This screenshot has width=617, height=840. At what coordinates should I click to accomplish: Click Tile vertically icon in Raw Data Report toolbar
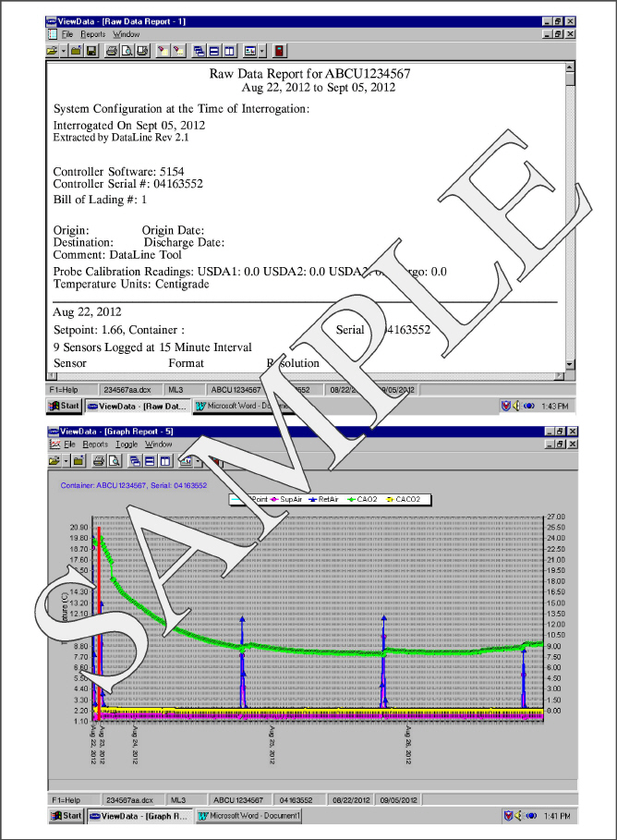coord(229,51)
